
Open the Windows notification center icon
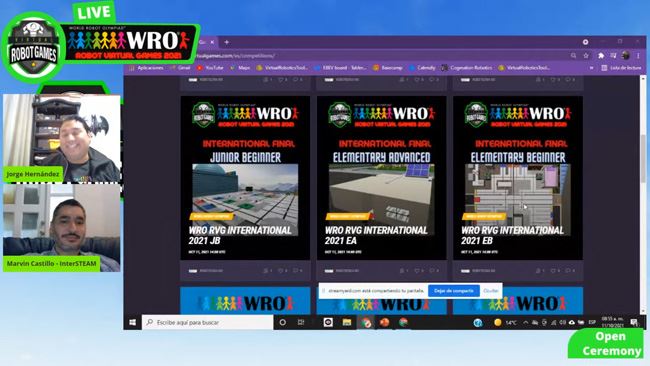[634, 322]
